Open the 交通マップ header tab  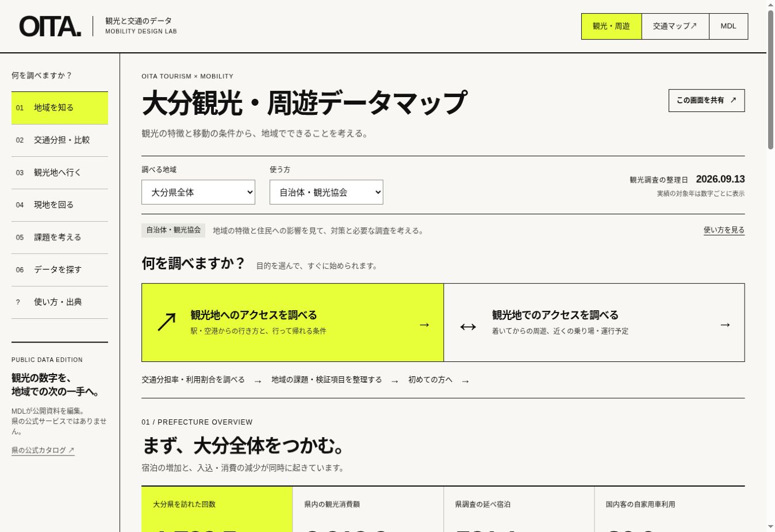tap(676, 26)
